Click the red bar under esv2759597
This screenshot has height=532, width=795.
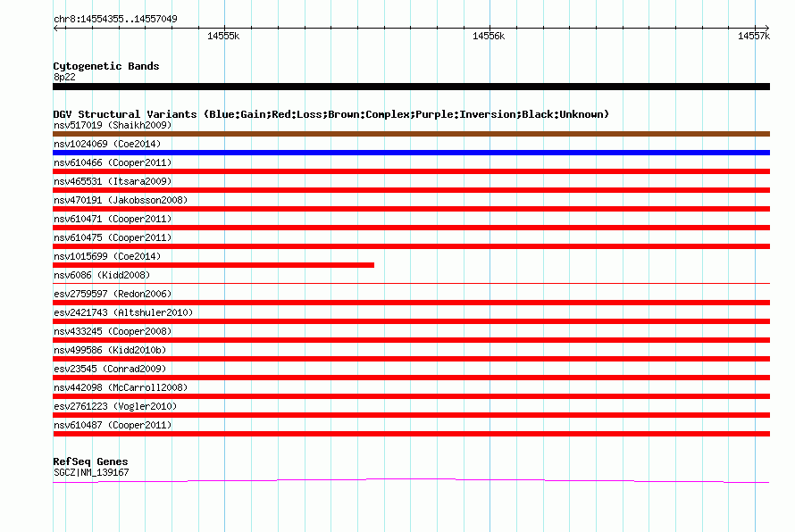(411, 303)
